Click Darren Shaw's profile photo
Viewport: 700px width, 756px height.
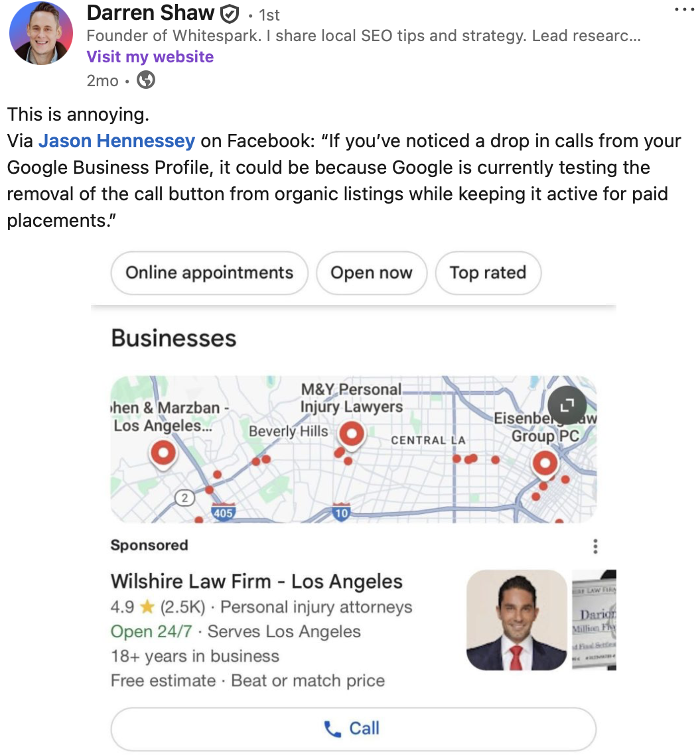click(x=41, y=33)
